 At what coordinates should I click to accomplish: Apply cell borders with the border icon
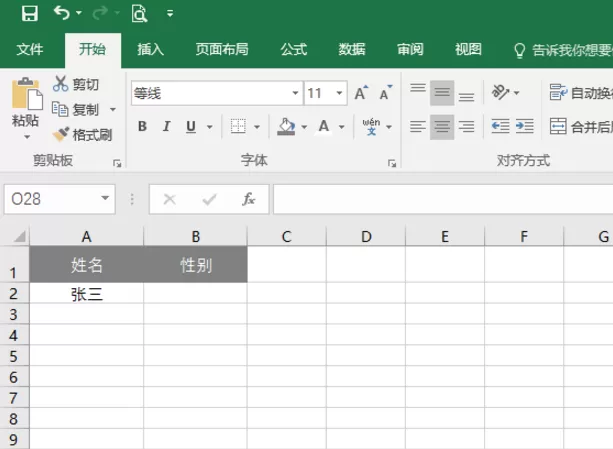[x=238, y=126]
